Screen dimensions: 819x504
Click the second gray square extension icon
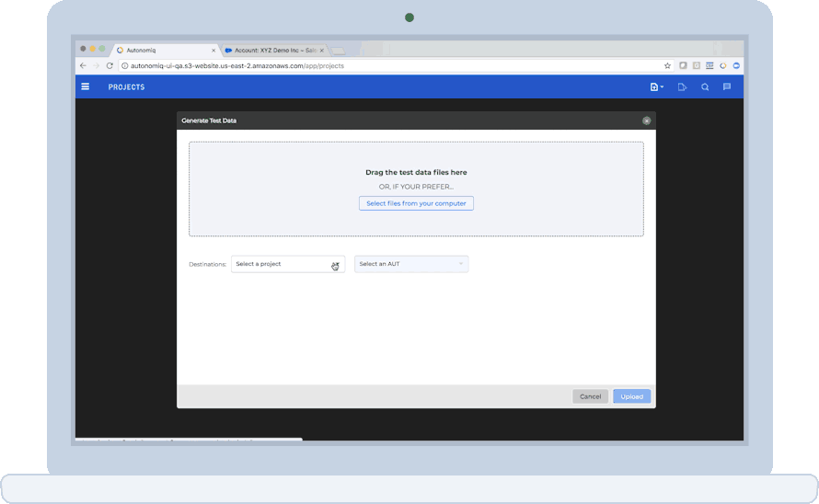(697, 66)
